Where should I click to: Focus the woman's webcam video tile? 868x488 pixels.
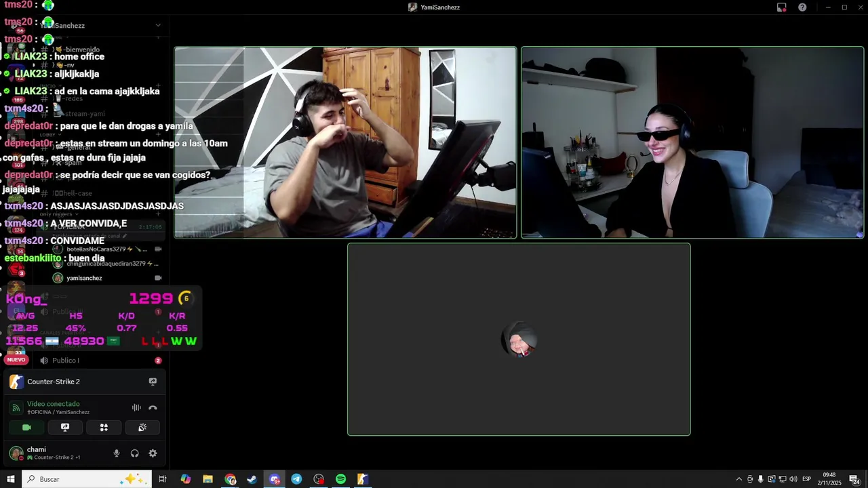click(x=692, y=142)
